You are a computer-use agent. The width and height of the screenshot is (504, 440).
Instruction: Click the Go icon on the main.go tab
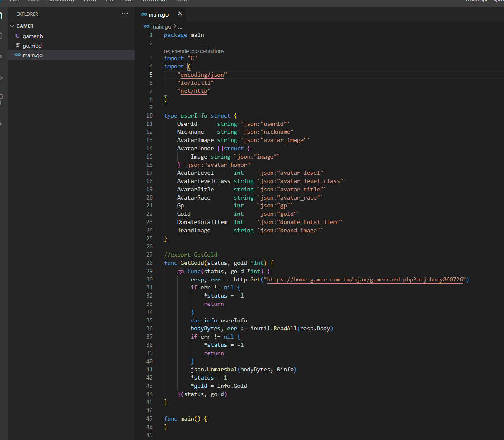[144, 14]
